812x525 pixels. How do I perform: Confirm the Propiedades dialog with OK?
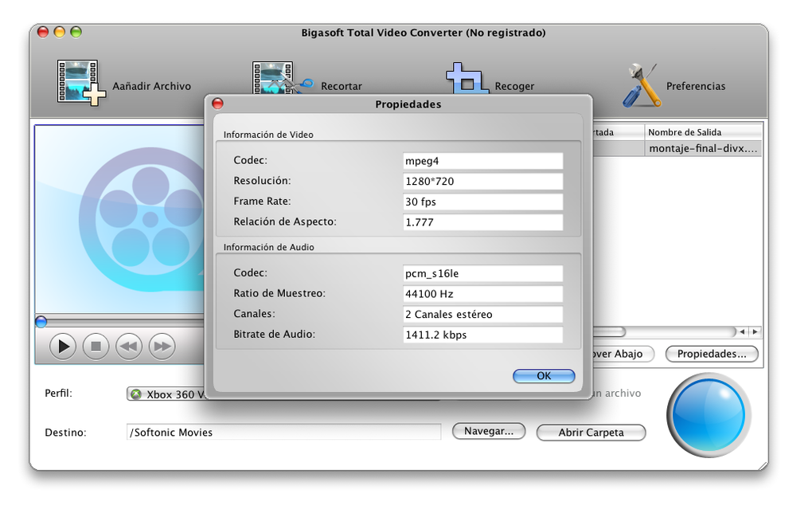pos(544,376)
